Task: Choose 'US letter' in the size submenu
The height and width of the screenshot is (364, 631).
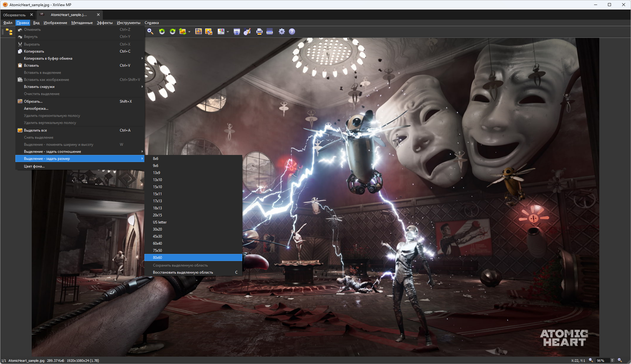Action: (160, 222)
